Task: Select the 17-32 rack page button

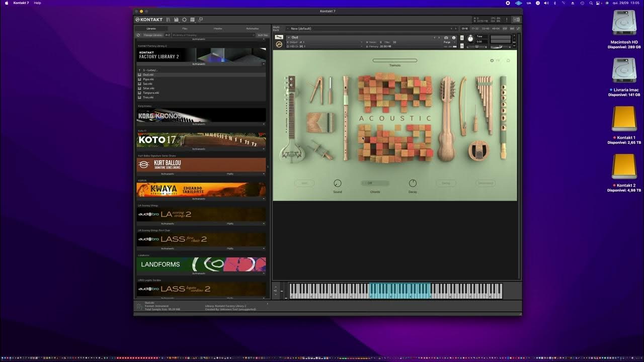Action: (475, 29)
